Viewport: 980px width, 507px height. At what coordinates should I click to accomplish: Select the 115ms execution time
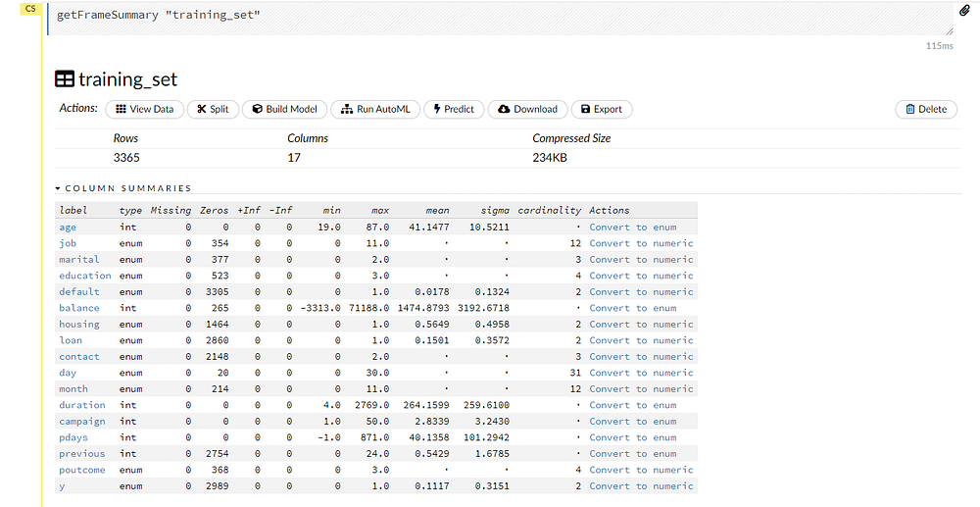pos(940,46)
